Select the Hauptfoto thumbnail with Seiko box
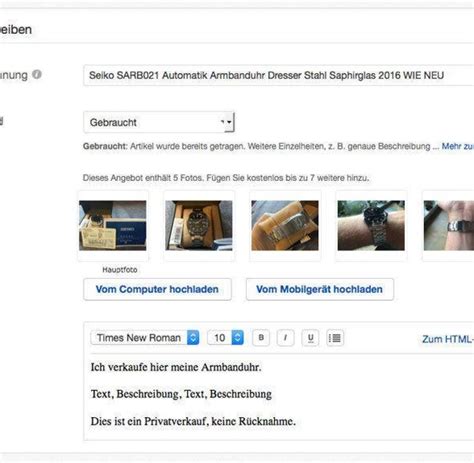The width and height of the screenshot is (474, 463). click(x=113, y=225)
